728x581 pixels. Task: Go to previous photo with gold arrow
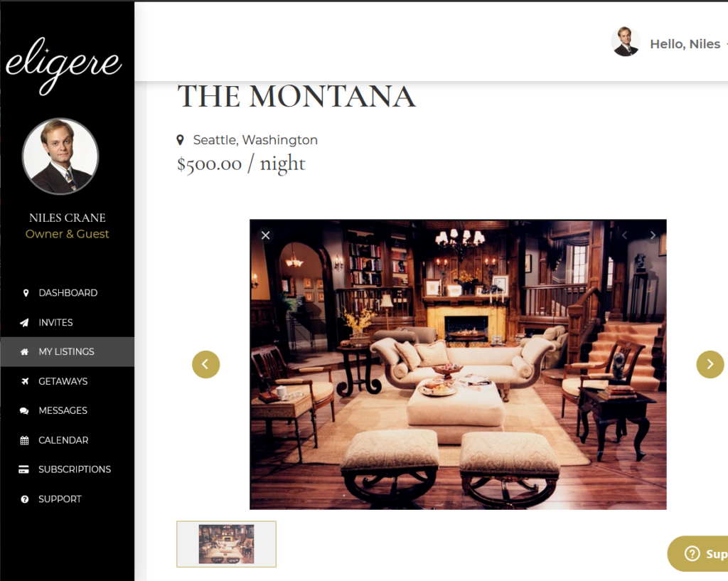tap(206, 365)
